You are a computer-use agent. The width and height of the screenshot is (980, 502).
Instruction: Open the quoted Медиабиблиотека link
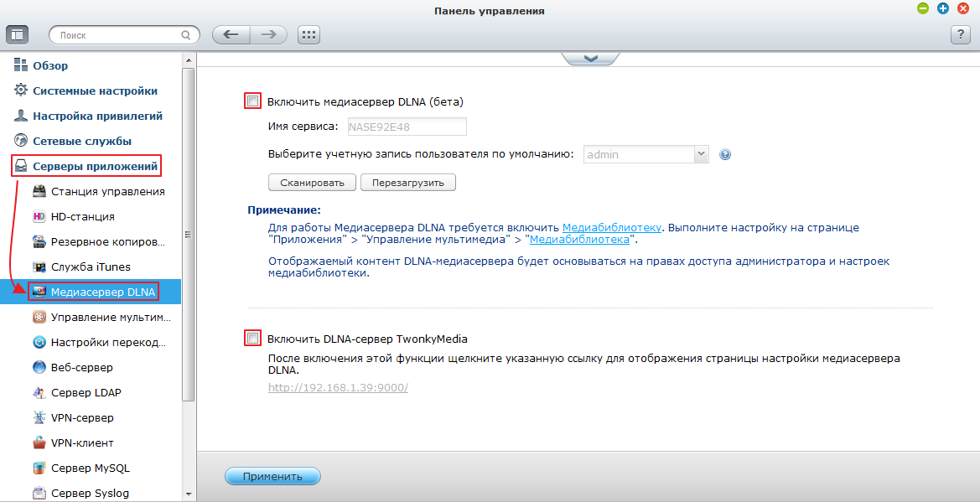tap(579, 240)
